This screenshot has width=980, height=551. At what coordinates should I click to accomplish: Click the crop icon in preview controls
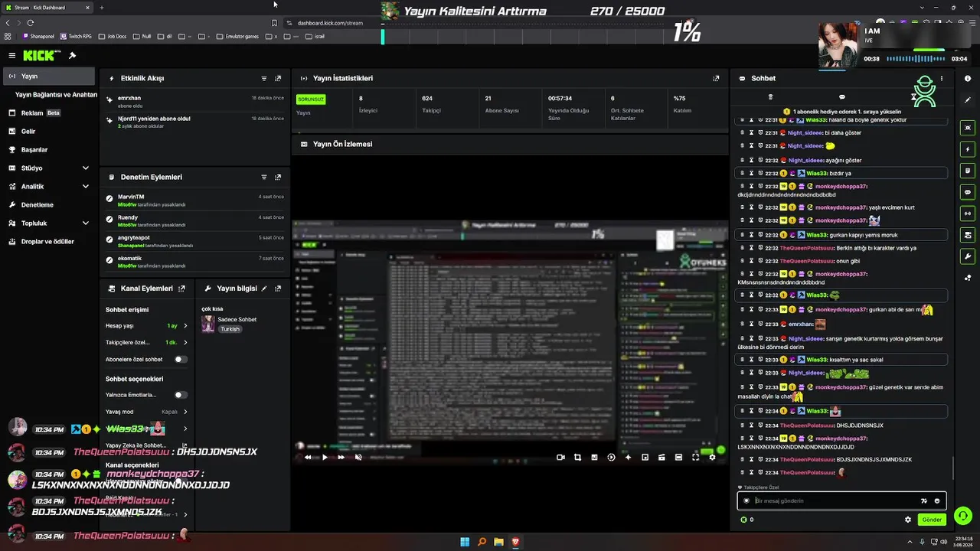tap(577, 457)
